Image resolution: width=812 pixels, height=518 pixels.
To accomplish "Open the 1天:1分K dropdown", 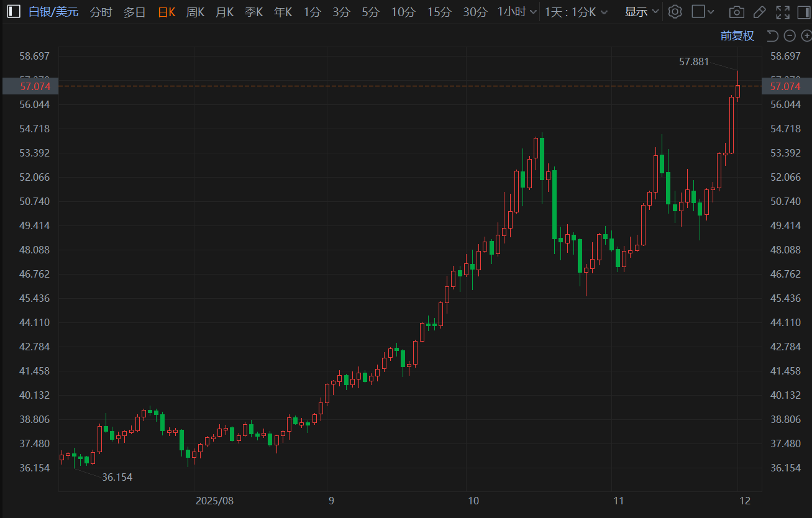I will (x=576, y=12).
